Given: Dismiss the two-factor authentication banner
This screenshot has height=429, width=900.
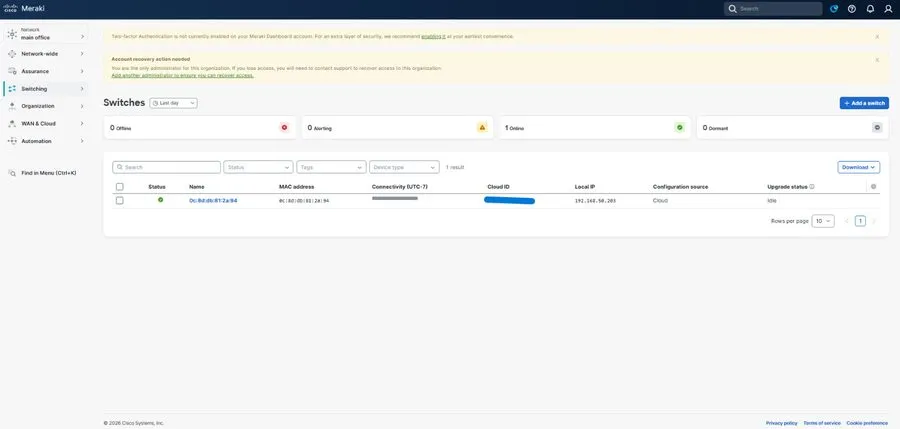Looking at the screenshot, I should coord(877,36).
